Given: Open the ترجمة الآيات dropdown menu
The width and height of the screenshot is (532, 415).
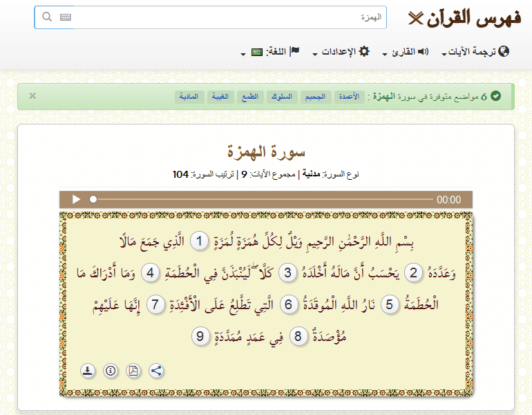Looking at the screenshot, I should pyautogui.click(x=477, y=52).
